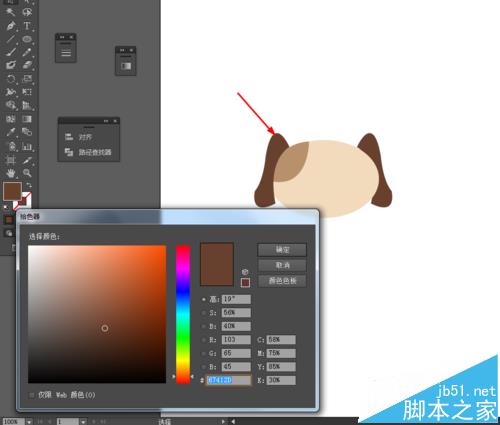Viewport: 500px width, 425px height.
Task: Select the Rotate tool
Action: coord(10,79)
